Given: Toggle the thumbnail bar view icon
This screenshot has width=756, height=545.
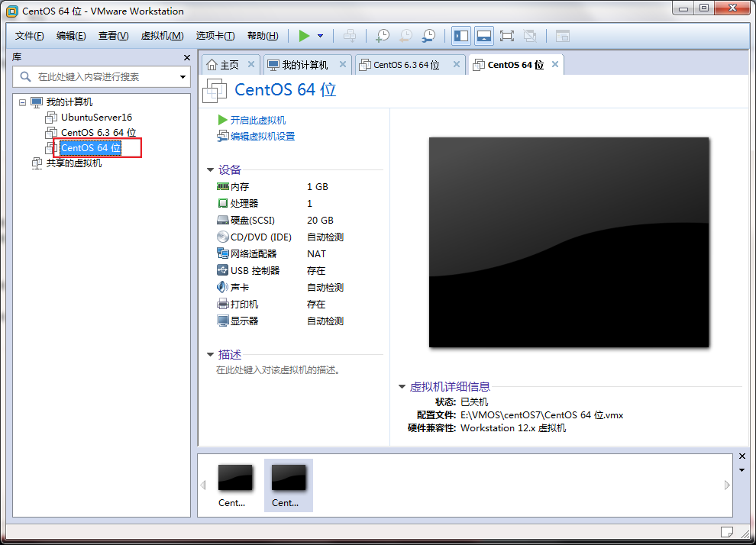Looking at the screenshot, I should [483, 36].
